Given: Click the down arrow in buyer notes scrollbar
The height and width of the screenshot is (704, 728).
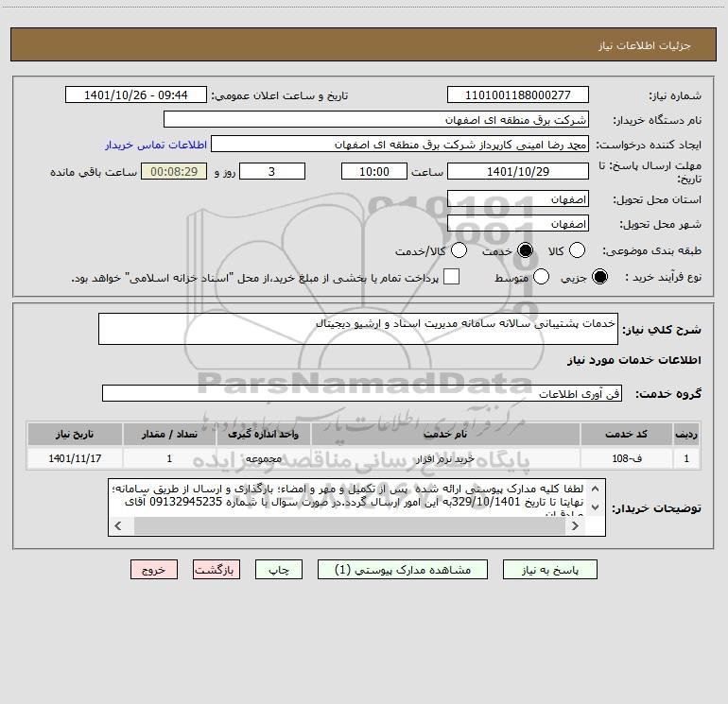Looking at the screenshot, I should click(x=595, y=507).
